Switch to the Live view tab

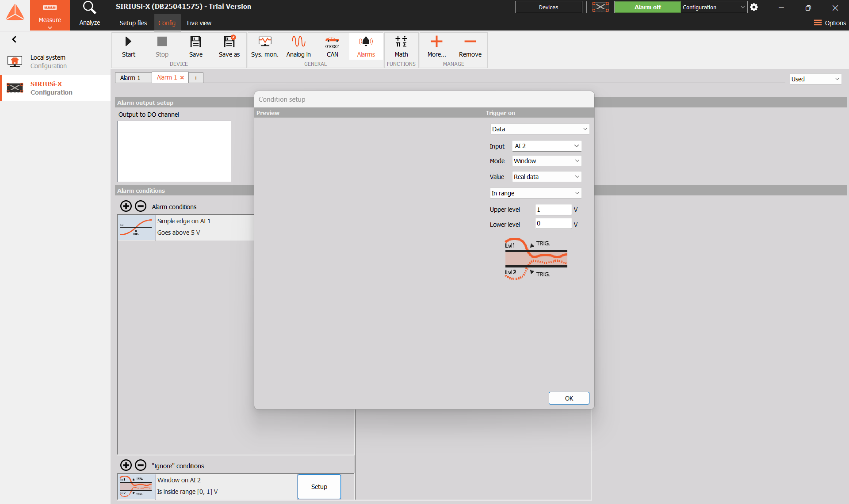point(199,23)
